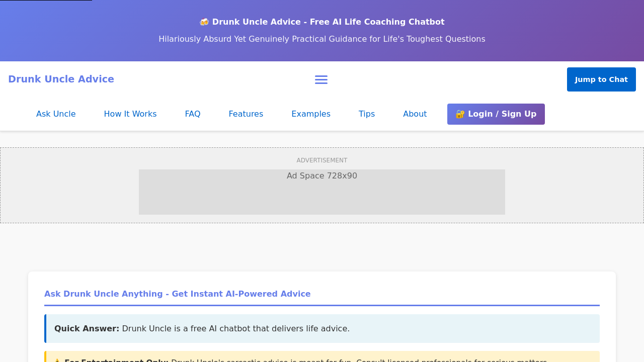Open the About nav link
This screenshot has width=644, height=362.
415,114
